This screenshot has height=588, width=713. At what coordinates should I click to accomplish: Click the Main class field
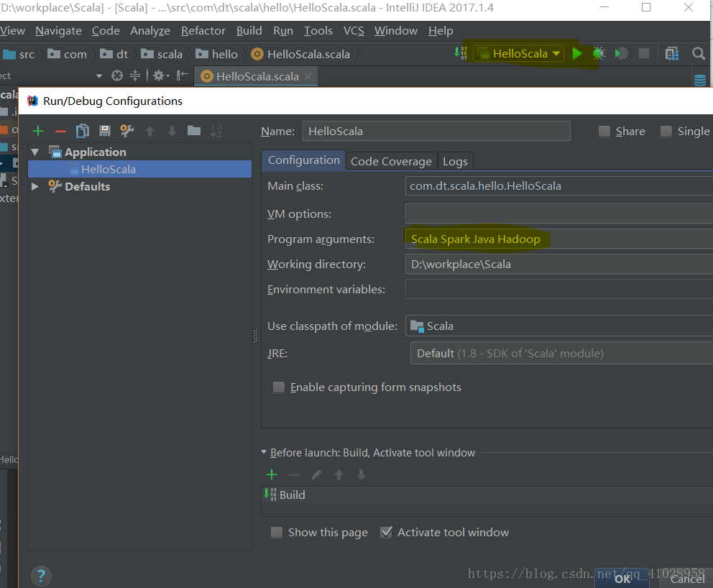[x=559, y=186]
